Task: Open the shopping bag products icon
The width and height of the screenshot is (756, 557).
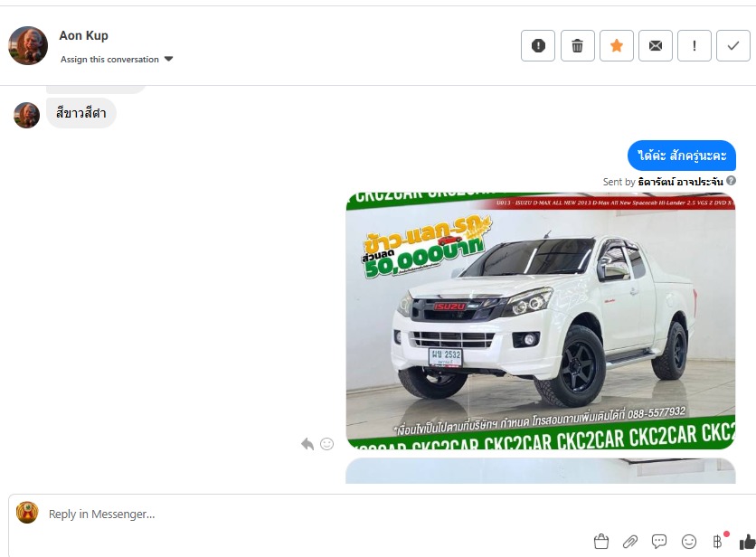Action: coord(601,542)
